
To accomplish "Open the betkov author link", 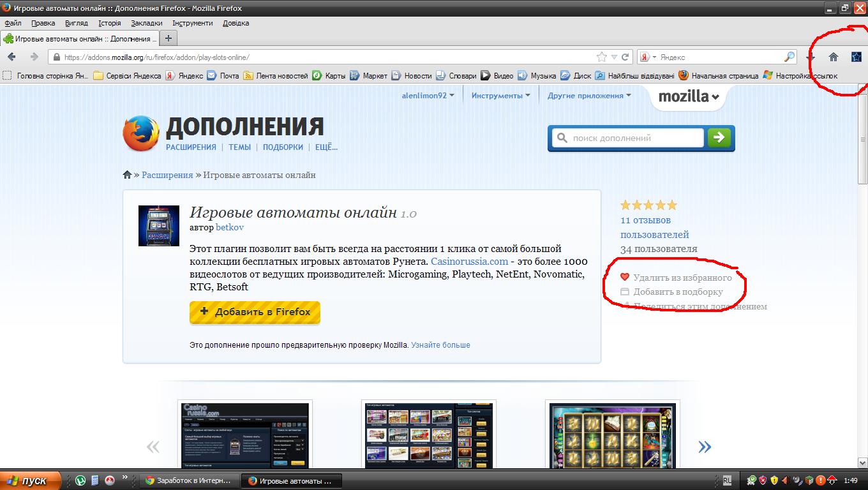I will point(230,227).
